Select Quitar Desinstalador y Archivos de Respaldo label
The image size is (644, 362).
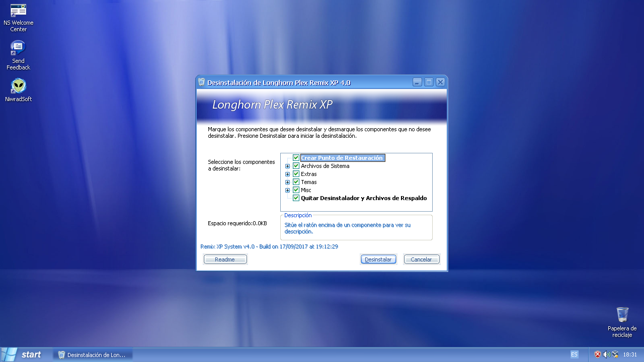(x=364, y=198)
